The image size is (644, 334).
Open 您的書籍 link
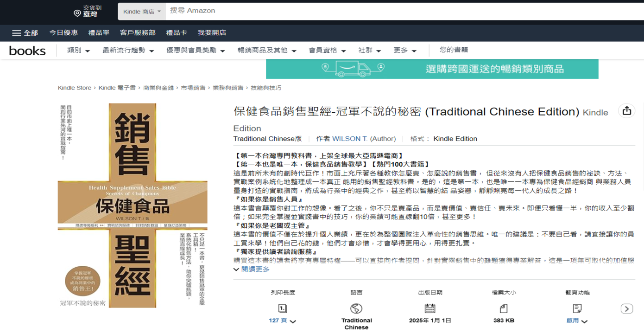(x=454, y=50)
